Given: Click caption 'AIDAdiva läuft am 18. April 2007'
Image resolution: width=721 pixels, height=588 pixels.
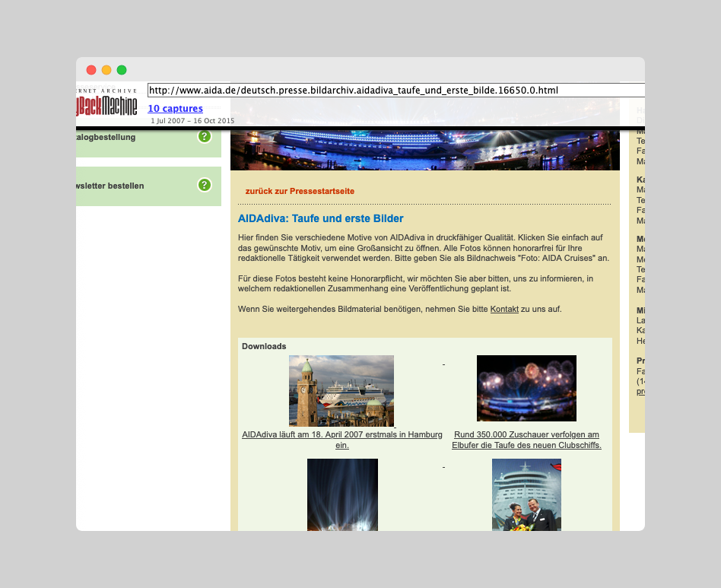Looking at the screenshot, I should pyautogui.click(x=342, y=440).
